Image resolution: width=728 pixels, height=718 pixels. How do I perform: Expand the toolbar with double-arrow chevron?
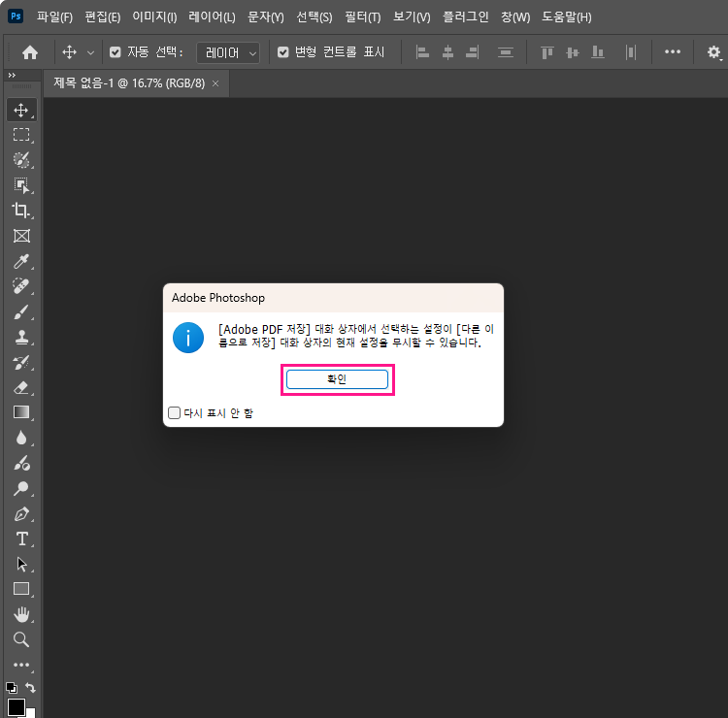[12, 75]
